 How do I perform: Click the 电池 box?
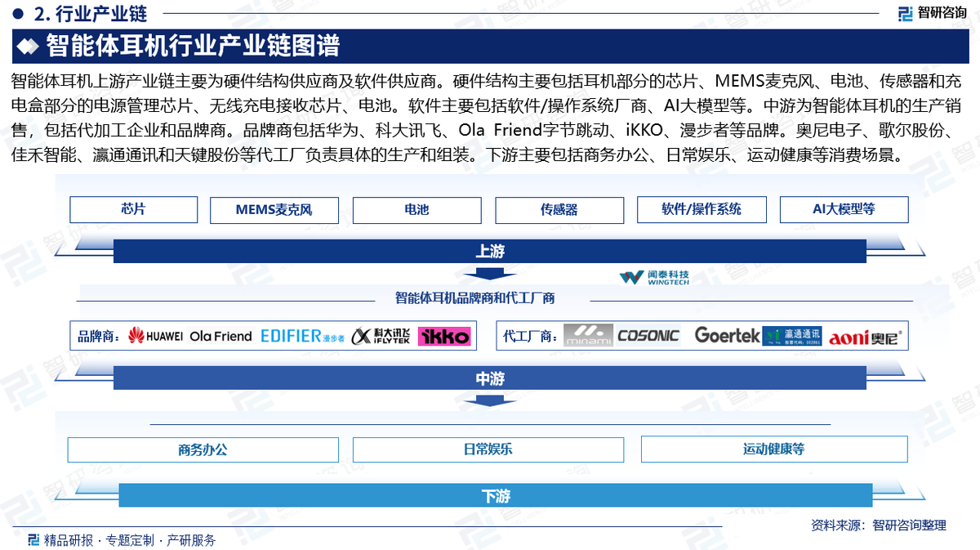click(416, 210)
